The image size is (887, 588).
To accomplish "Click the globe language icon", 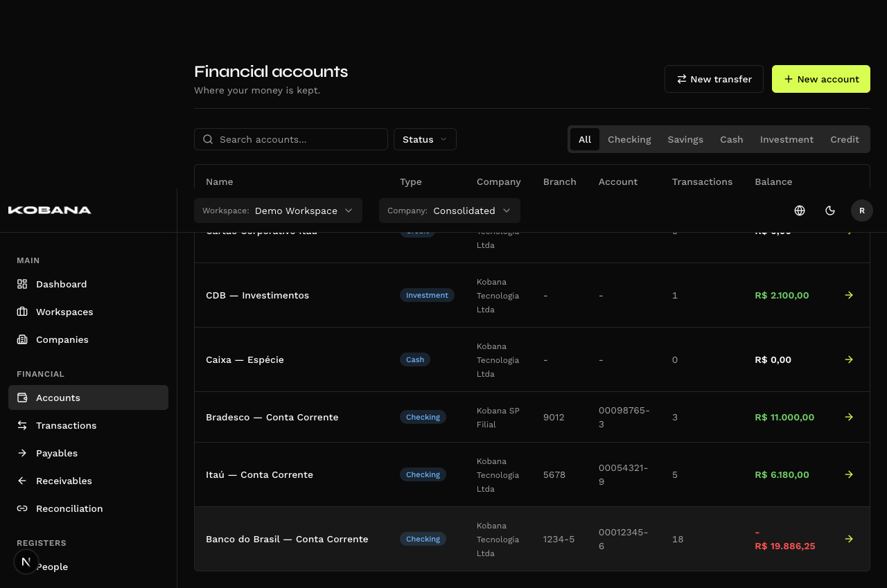I will [x=800, y=211].
